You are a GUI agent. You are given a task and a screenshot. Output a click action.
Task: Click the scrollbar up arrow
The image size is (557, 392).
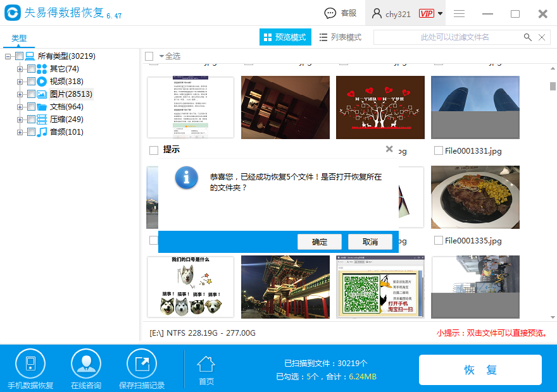[x=553, y=68]
